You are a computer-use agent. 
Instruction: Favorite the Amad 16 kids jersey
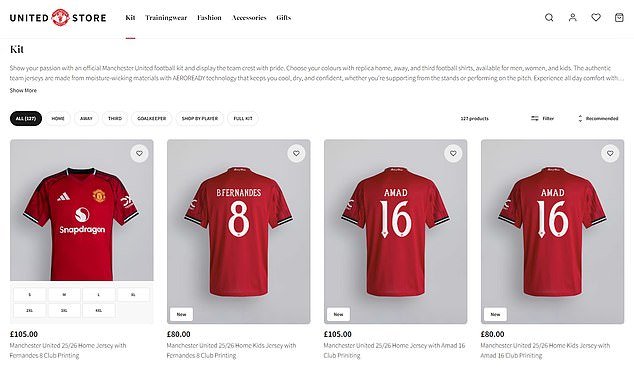[610, 154]
